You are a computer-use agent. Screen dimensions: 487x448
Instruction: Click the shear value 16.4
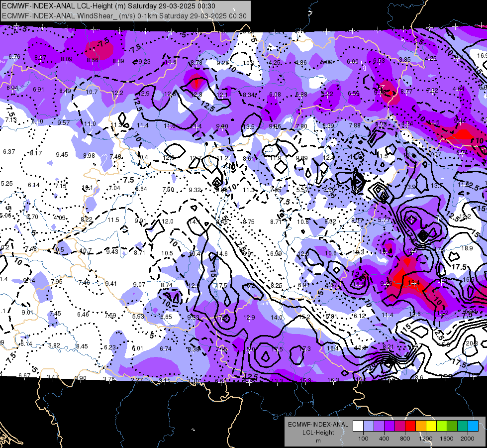(x=333, y=348)
